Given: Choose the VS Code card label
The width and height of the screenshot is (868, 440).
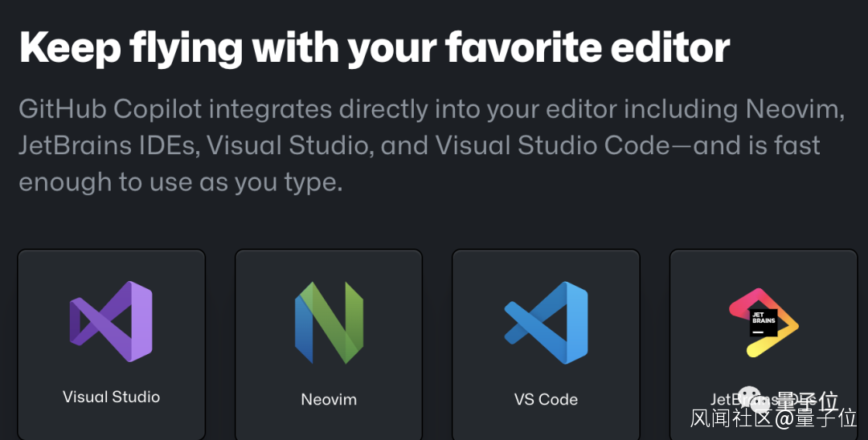Looking at the screenshot, I should (x=546, y=399).
